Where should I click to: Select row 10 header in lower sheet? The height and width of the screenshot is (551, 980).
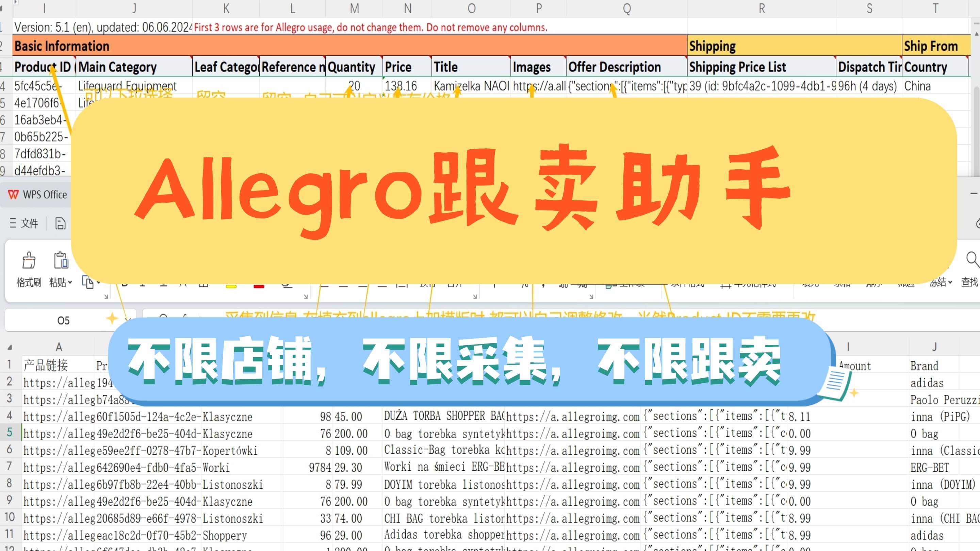tap(10, 517)
